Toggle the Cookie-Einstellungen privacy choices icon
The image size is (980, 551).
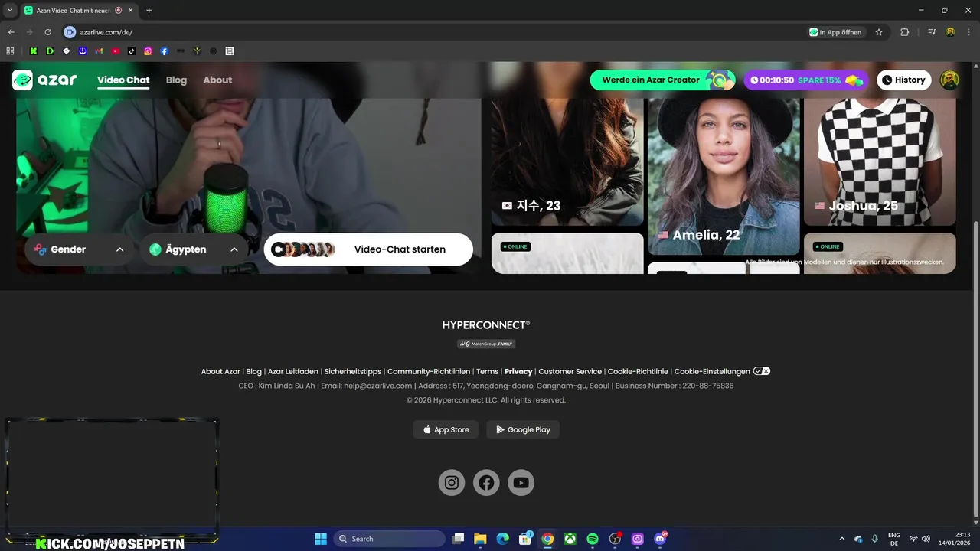(761, 371)
